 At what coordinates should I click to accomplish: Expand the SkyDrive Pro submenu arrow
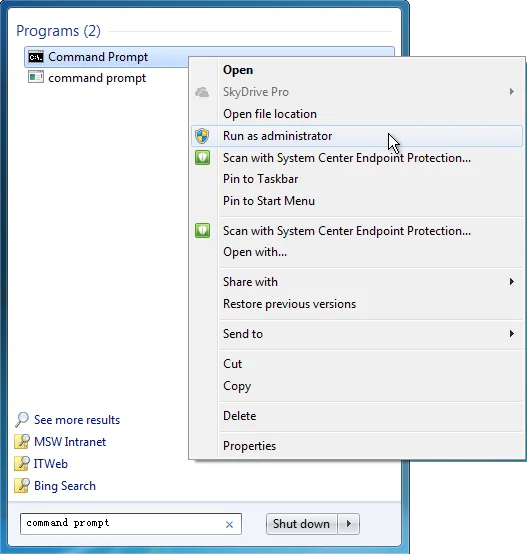511,92
